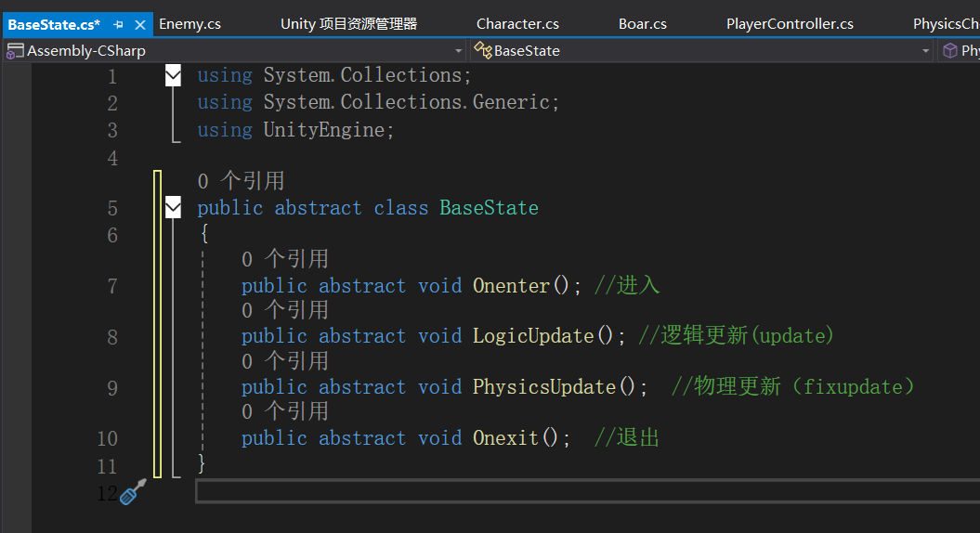This screenshot has width=980, height=533.
Task: Open the Assembly-CSharp project dropdown
Action: click(459, 51)
